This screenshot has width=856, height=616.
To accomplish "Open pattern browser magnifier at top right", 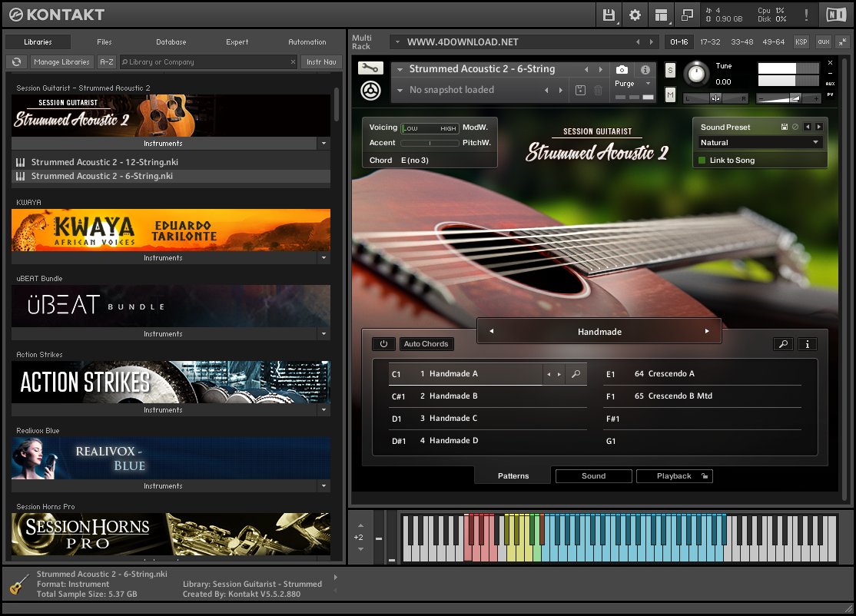I will pyautogui.click(x=784, y=344).
